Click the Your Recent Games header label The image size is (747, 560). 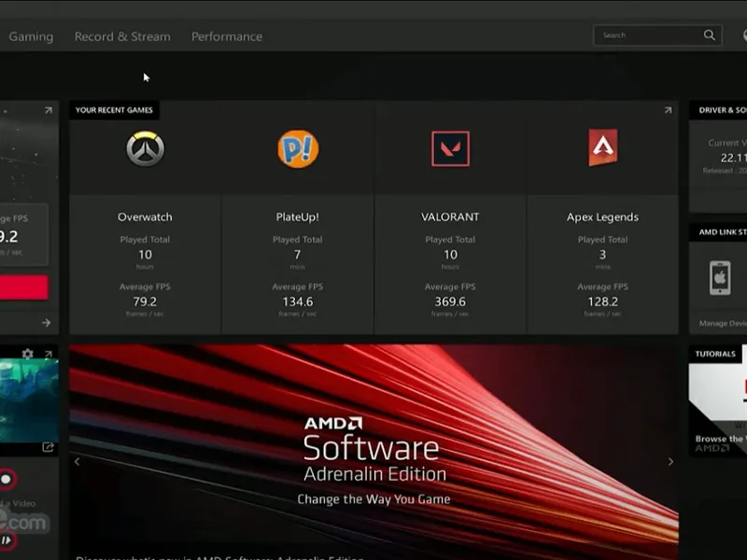coord(114,110)
